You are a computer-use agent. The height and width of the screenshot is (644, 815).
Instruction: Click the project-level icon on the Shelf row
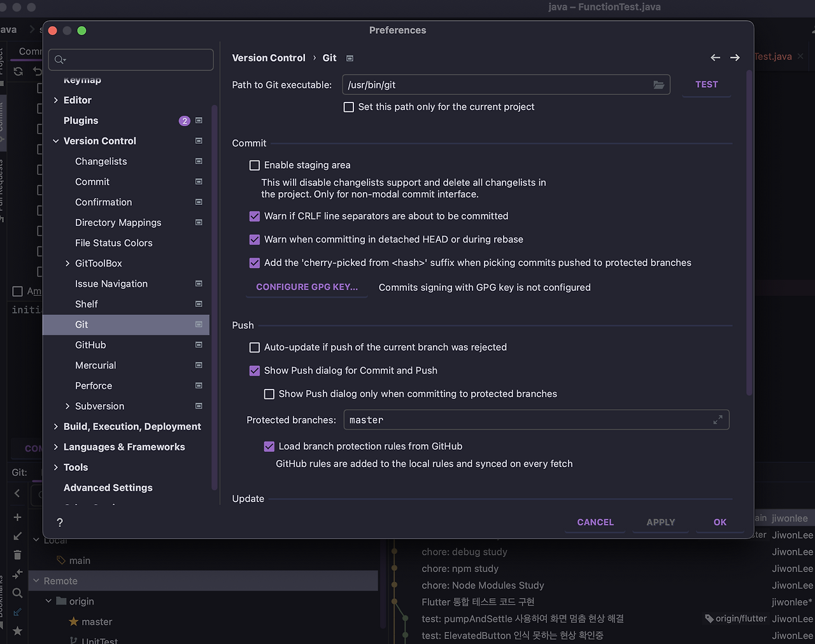pos(199,304)
